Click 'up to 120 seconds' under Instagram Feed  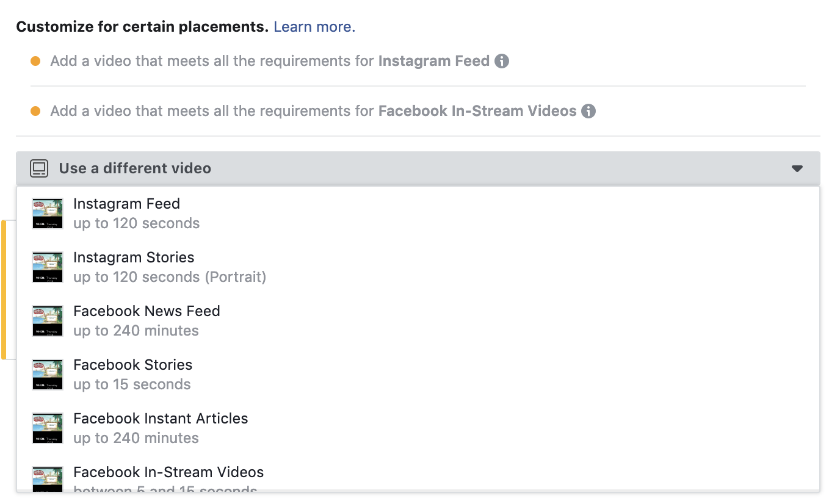click(x=137, y=223)
